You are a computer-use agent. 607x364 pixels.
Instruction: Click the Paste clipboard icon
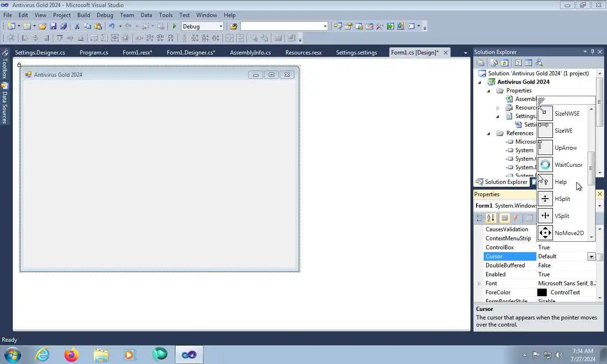click(98, 27)
